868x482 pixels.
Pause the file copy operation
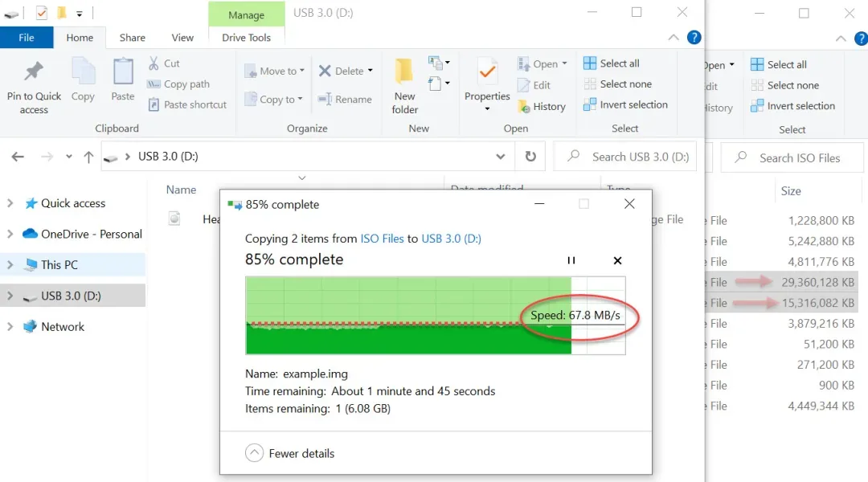[571, 260]
